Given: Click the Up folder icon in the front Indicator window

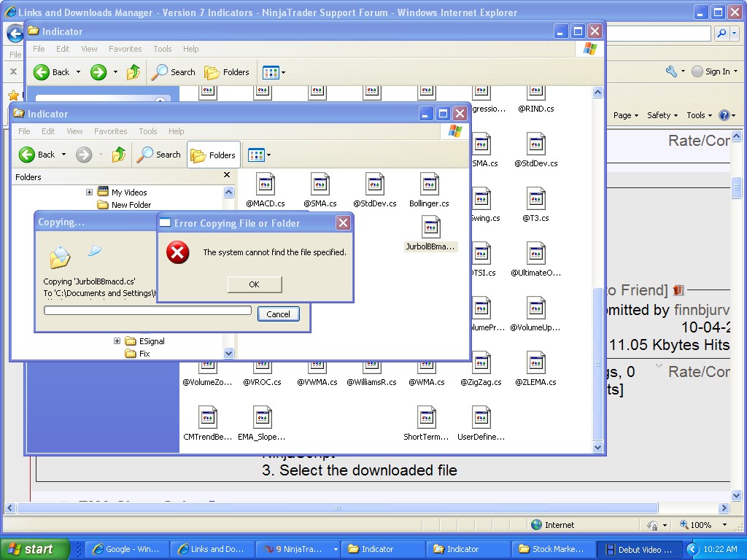Looking at the screenshot, I should [x=119, y=155].
